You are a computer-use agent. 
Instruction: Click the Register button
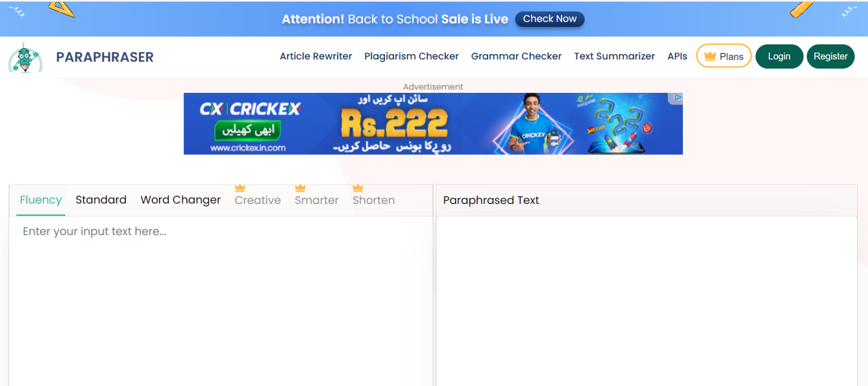830,56
